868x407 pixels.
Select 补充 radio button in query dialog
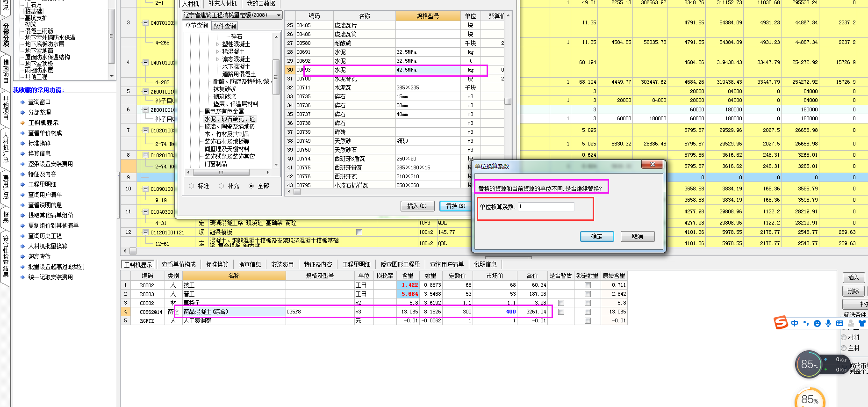(x=222, y=186)
